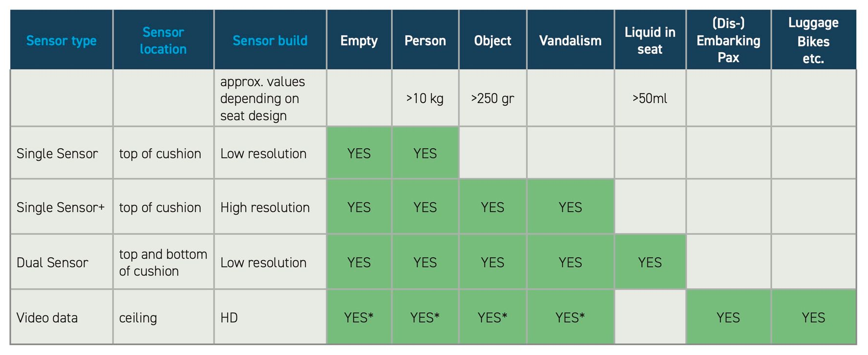The height and width of the screenshot is (355, 868).
Task: Click the "ceiling" location cell
Action: 138,318
